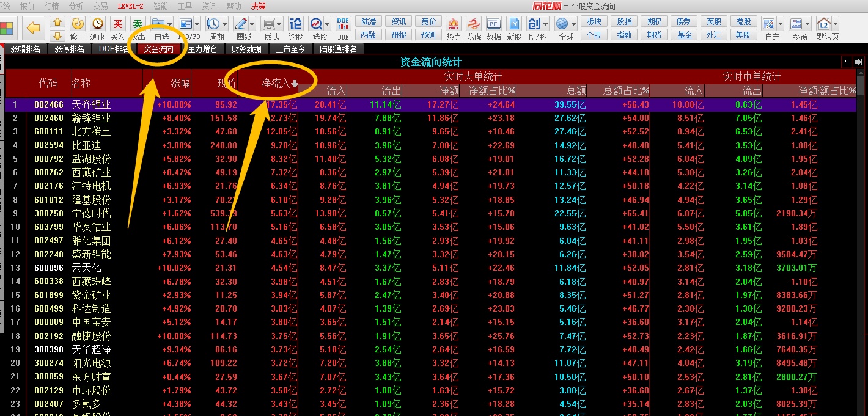Sort by the 现价 column header
868x416 pixels.
coord(227,83)
